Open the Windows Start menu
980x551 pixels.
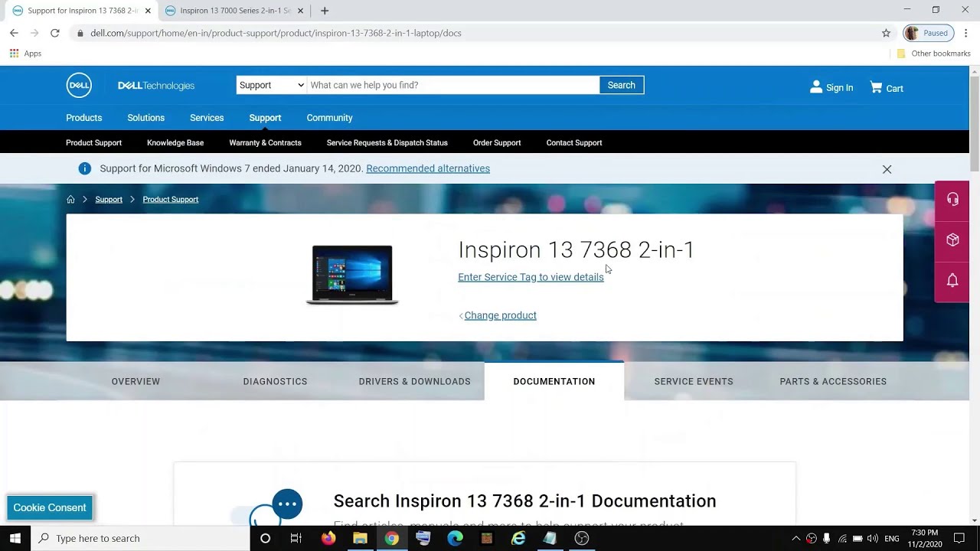pyautogui.click(x=15, y=538)
